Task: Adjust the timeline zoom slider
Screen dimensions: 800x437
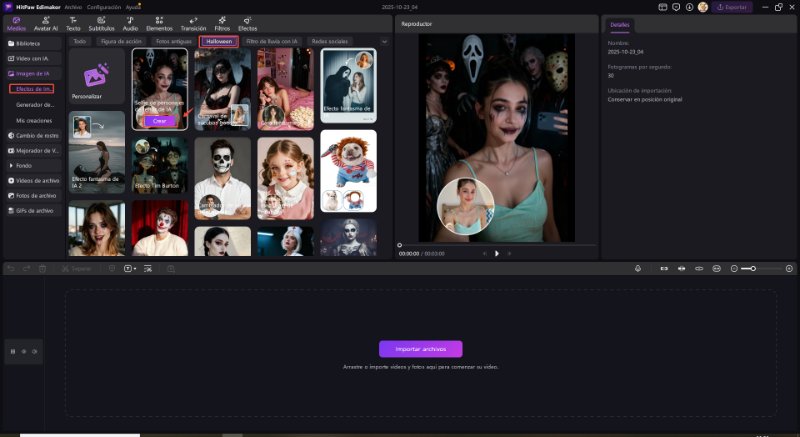Action: coord(755,269)
